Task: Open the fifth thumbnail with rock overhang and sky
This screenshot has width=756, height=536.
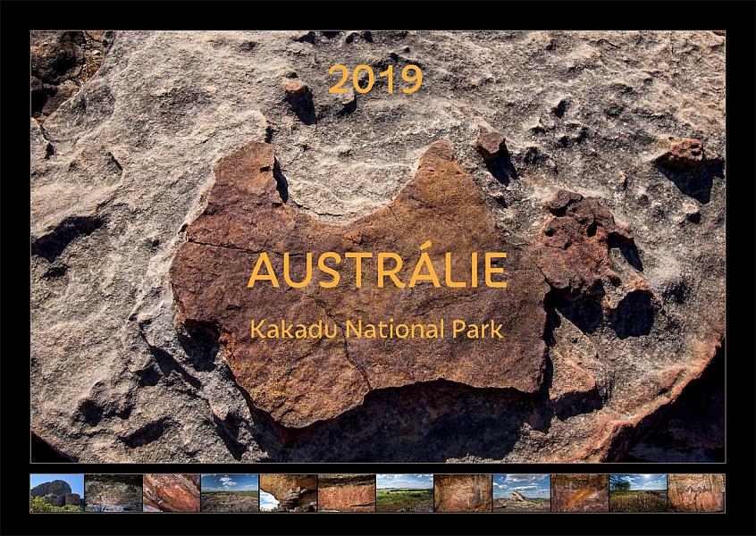Action: point(289,492)
